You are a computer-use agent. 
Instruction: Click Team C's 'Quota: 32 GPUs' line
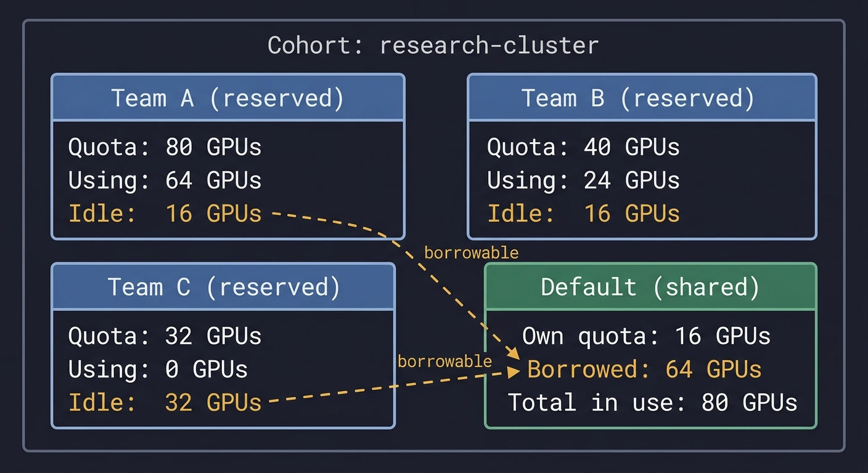click(165, 336)
